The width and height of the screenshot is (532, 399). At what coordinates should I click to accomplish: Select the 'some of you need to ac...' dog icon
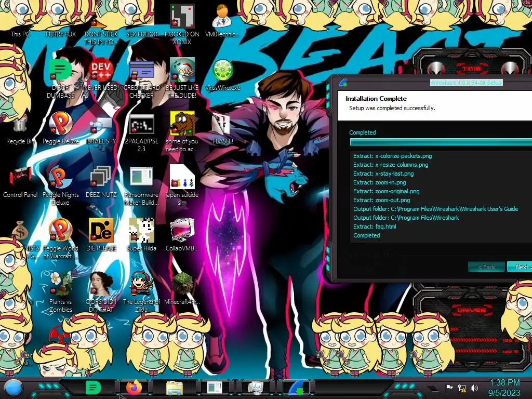(x=182, y=123)
